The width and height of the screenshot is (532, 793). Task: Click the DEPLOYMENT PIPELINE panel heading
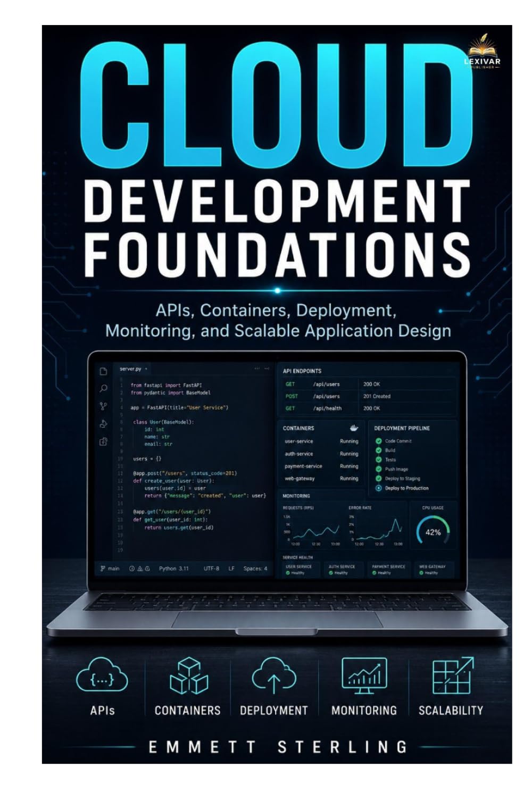402,428
